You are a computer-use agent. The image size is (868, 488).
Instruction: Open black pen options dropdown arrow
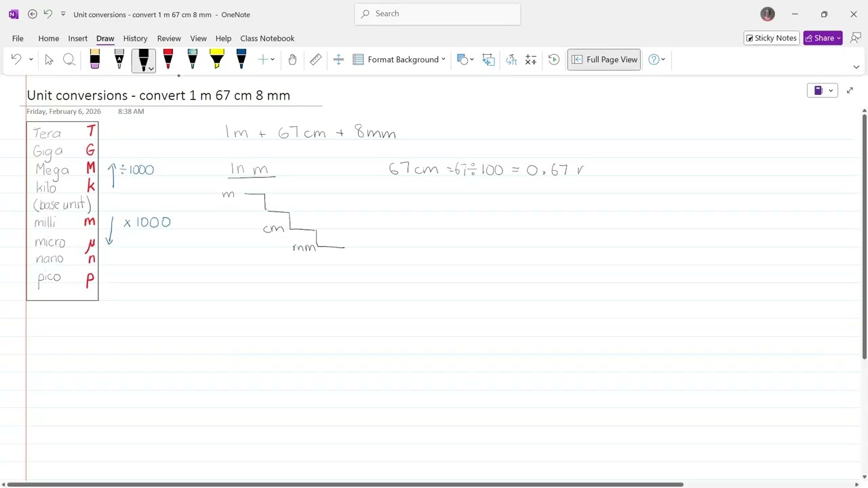click(x=151, y=68)
